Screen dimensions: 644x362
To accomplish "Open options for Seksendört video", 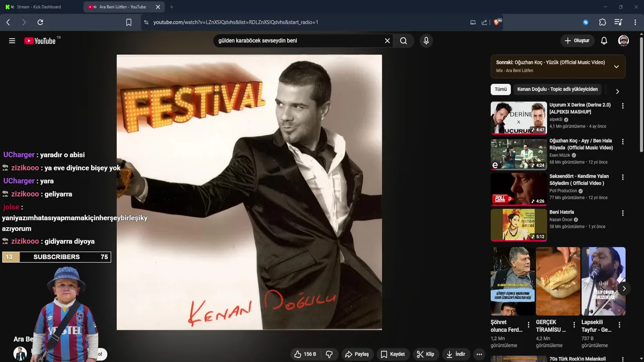I will click(623, 177).
